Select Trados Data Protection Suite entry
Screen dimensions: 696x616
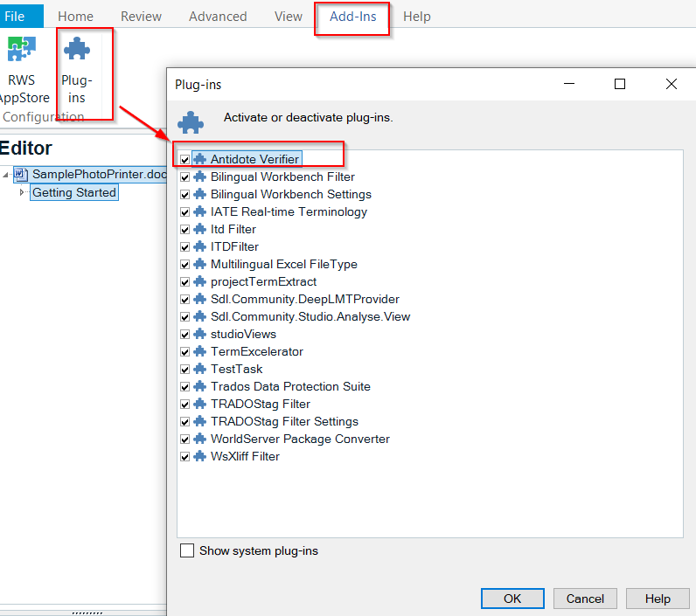point(291,386)
